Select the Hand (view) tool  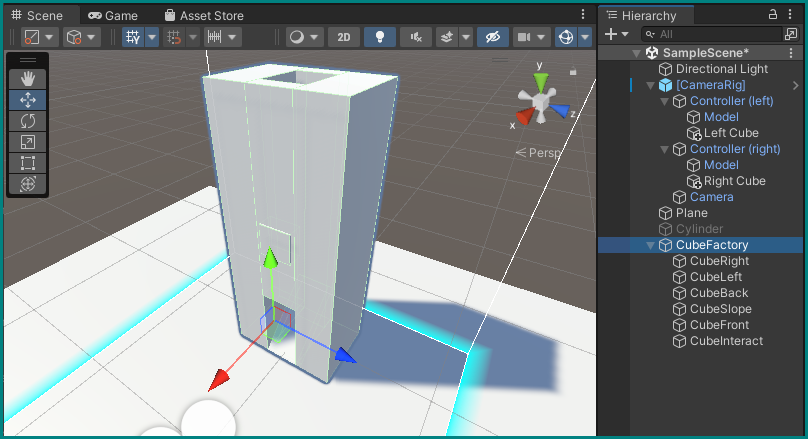pyautogui.click(x=27, y=78)
